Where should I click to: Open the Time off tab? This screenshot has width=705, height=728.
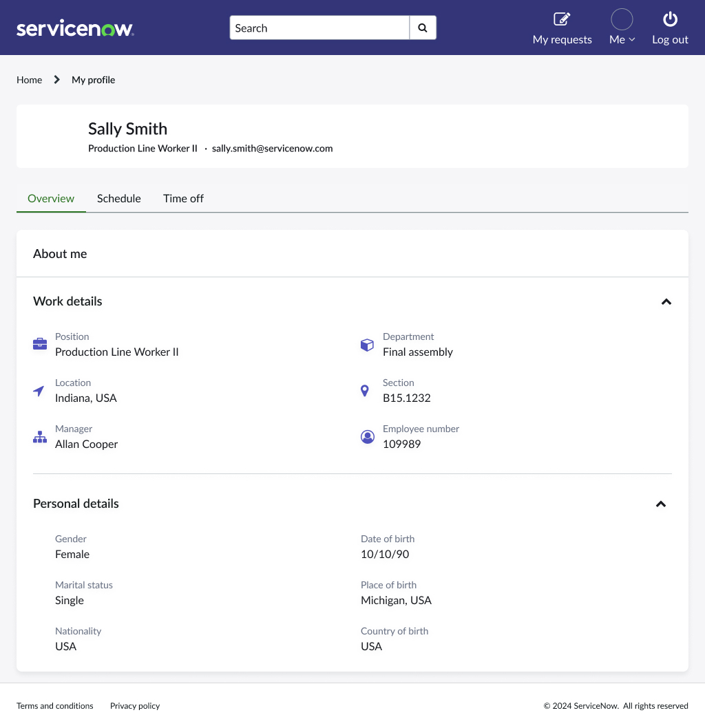tap(183, 198)
